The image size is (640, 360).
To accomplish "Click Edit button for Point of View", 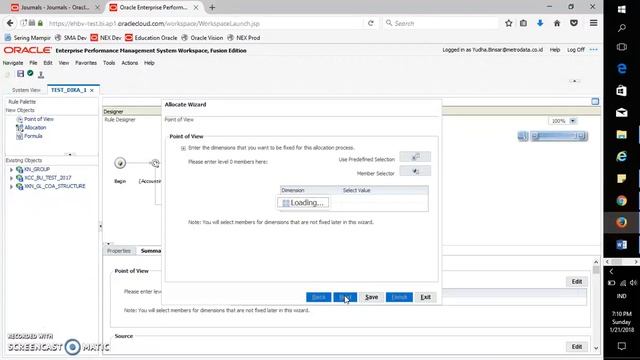I will [x=577, y=282].
